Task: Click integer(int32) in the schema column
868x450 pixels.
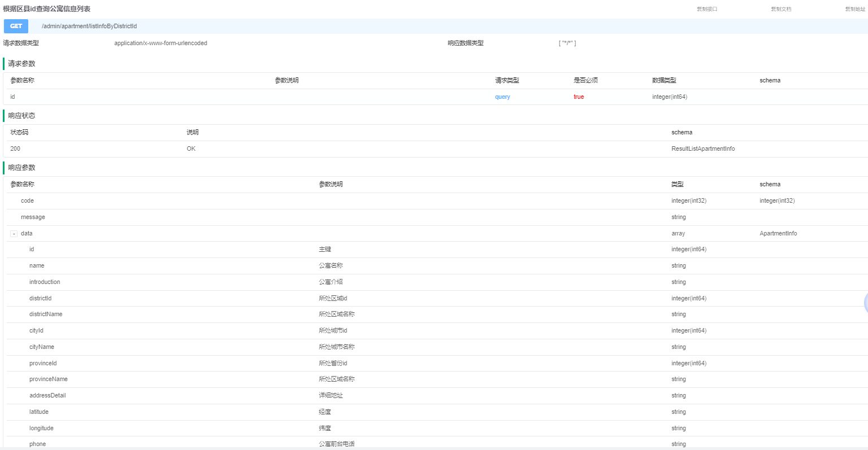Action: point(777,201)
